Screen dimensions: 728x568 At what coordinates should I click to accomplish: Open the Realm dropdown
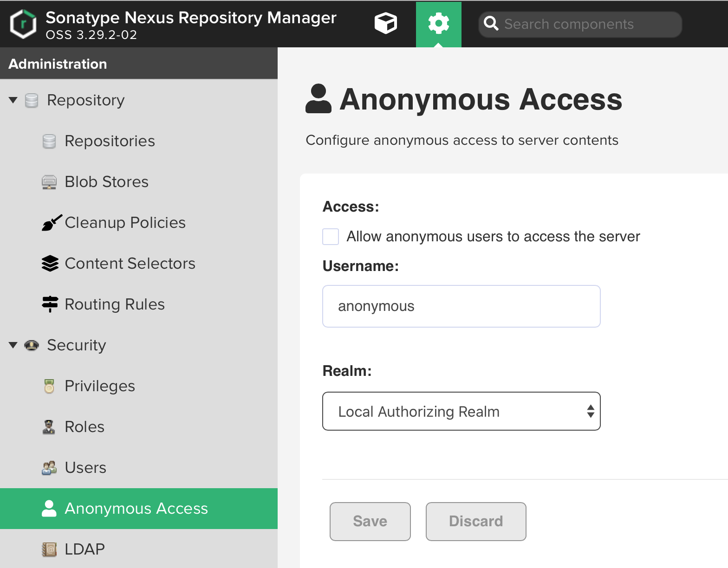[x=461, y=411]
